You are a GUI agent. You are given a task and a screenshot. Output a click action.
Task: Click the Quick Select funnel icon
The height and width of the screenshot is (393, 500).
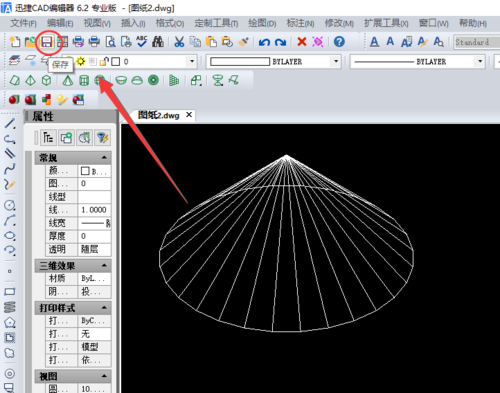[102, 137]
